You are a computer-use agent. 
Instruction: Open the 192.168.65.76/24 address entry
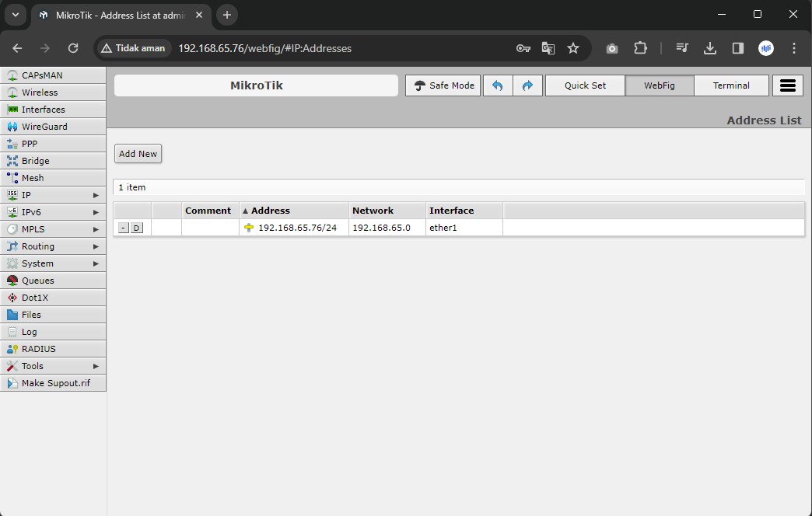pyautogui.click(x=297, y=228)
